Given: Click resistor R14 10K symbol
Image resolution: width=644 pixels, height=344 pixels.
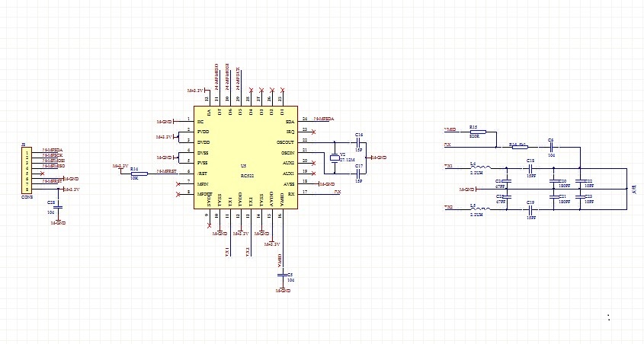Looking at the screenshot, I should pos(134,174).
